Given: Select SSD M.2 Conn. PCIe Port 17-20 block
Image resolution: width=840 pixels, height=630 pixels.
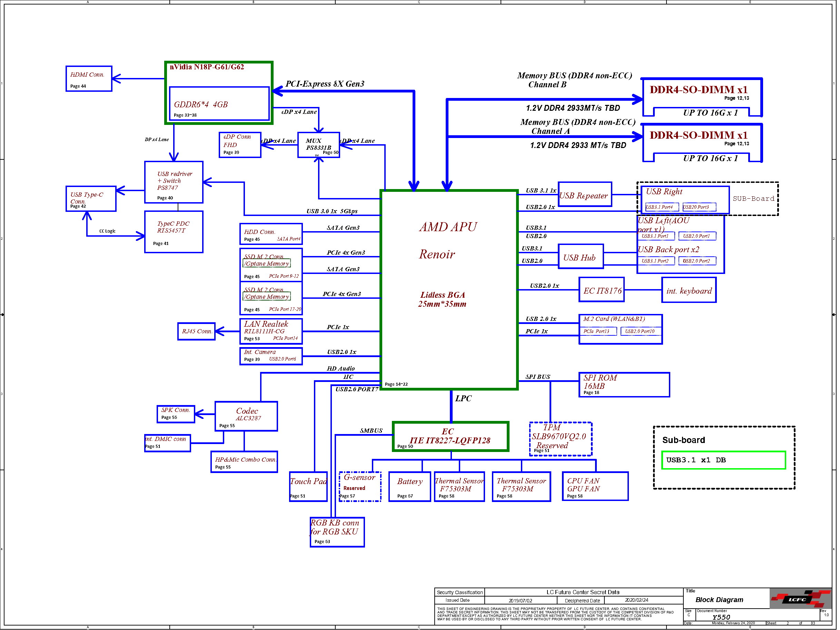Looking at the screenshot, I should coord(271,298).
